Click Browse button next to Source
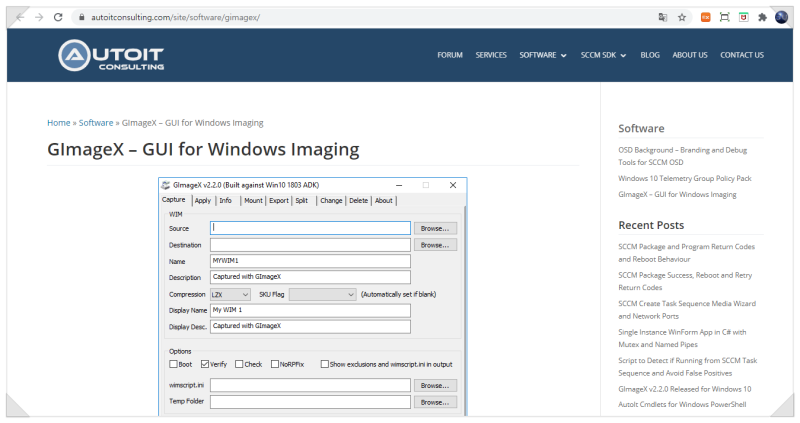 (x=435, y=229)
